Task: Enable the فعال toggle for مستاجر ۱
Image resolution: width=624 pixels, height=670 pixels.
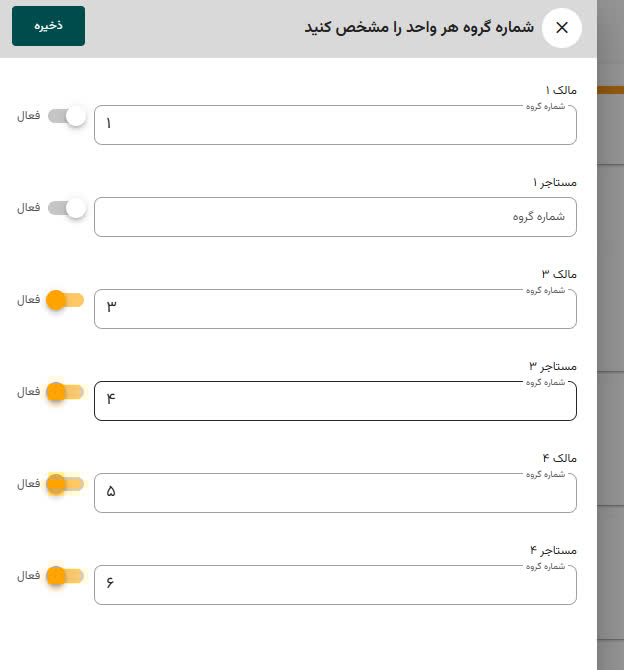Action: (x=67, y=208)
